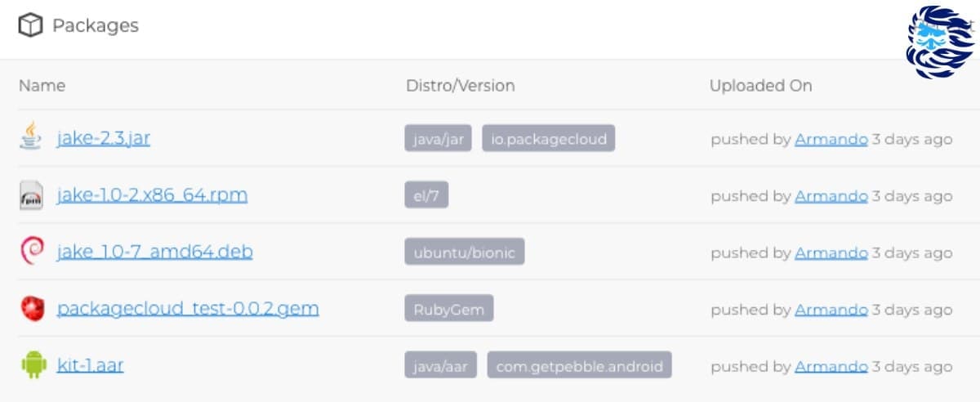Open jake_1.0-7_amd64.deb package link
Screen dimensions: 980x402
point(155,252)
